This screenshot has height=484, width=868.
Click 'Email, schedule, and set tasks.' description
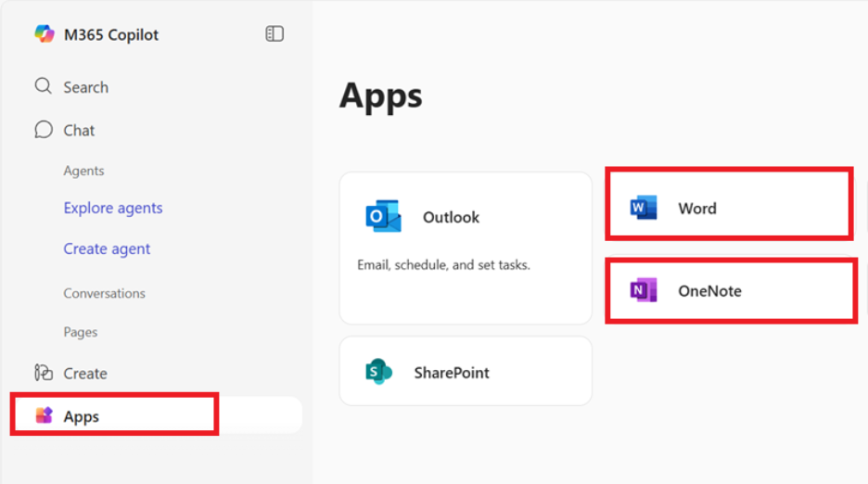click(x=443, y=265)
